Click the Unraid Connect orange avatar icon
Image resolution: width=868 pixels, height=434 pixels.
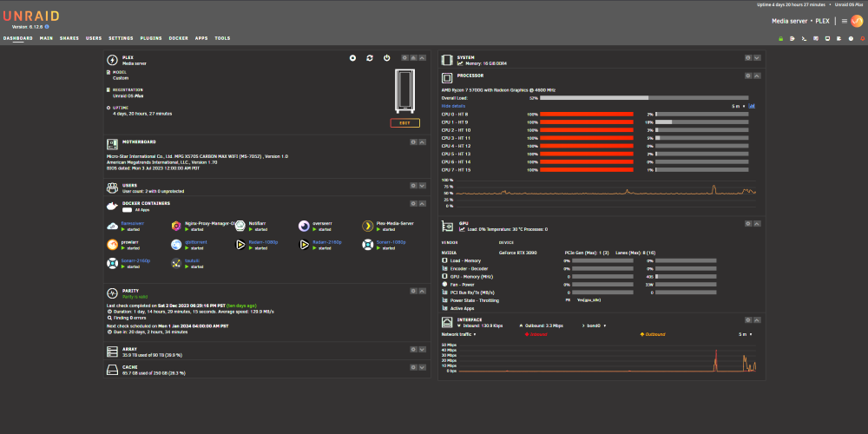point(857,21)
